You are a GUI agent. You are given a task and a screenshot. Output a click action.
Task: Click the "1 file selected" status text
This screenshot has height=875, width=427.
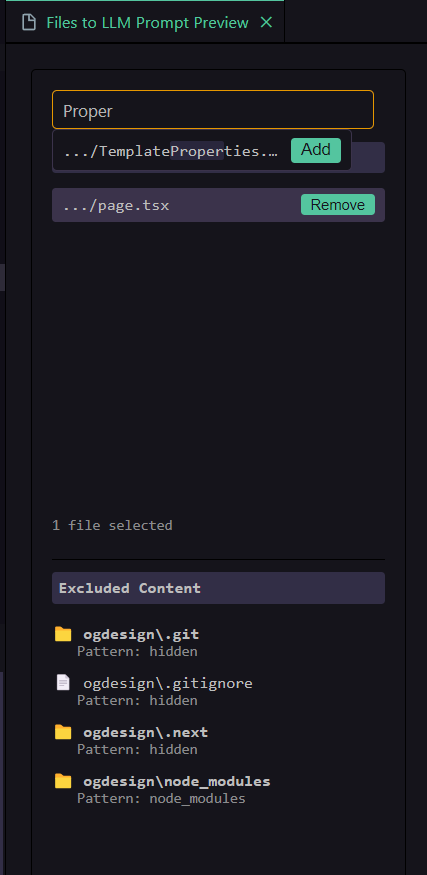pyautogui.click(x=112, y=525)
